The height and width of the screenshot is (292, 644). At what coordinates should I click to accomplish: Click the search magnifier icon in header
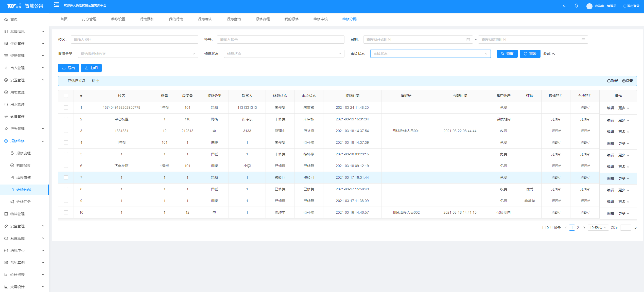pos(564,6)
